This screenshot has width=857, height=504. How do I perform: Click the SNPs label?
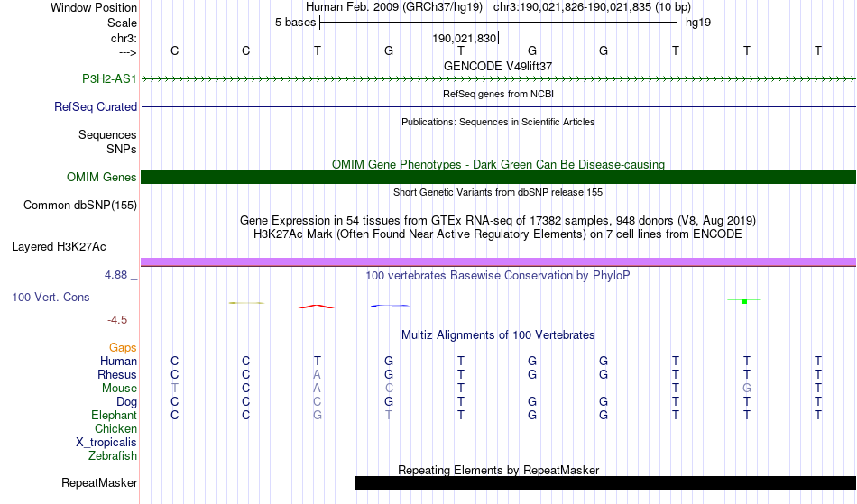[x=122, y=149]
